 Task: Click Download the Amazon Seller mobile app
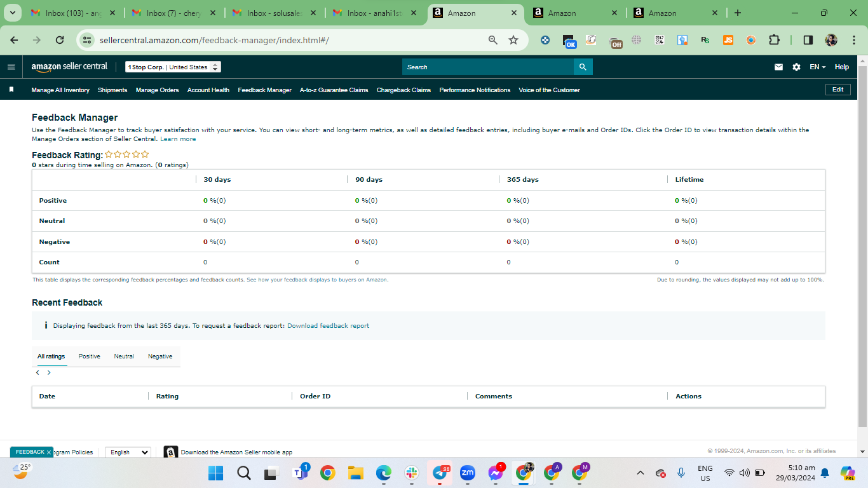click(236, 452)
